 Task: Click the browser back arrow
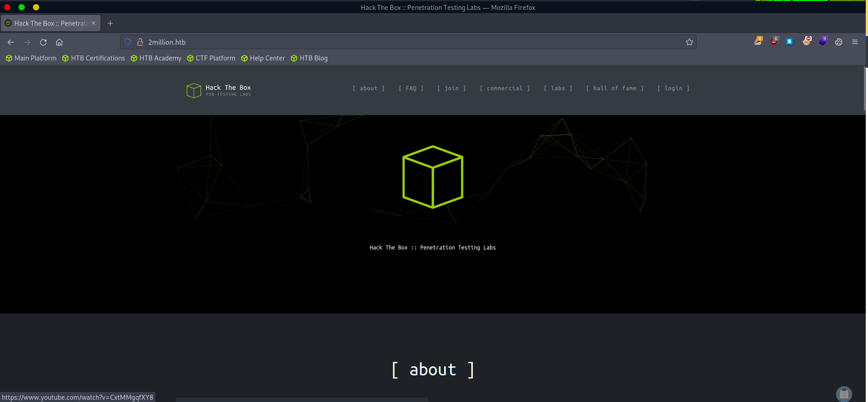tap(11, 42)
